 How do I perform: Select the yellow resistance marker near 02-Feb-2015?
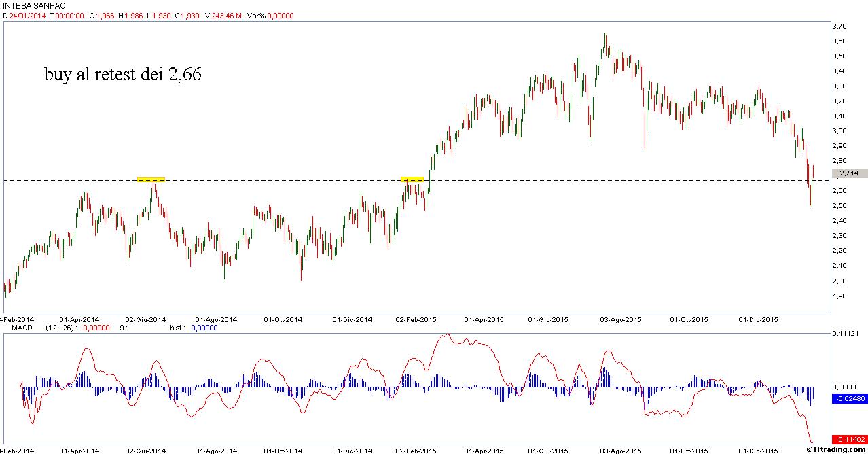point(412,179)
